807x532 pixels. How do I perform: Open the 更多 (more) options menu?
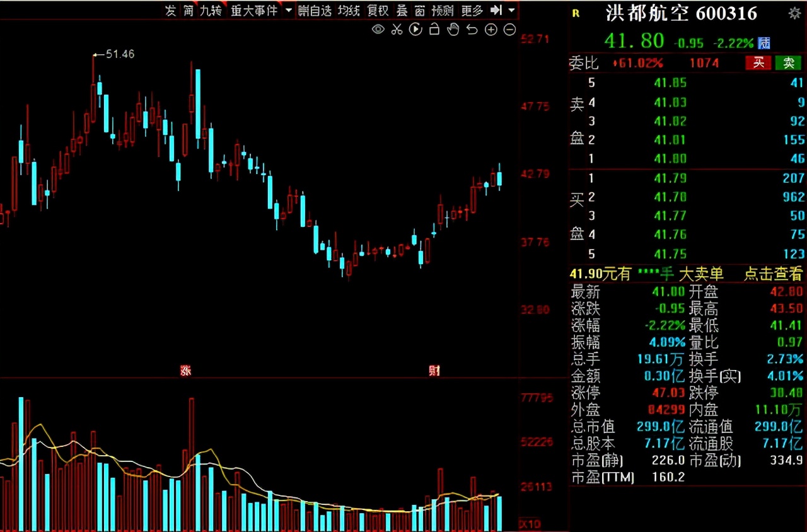(473, 11)
